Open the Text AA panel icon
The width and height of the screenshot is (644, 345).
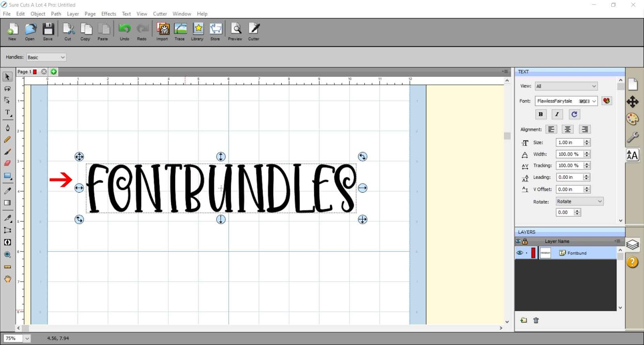[632, 155]
